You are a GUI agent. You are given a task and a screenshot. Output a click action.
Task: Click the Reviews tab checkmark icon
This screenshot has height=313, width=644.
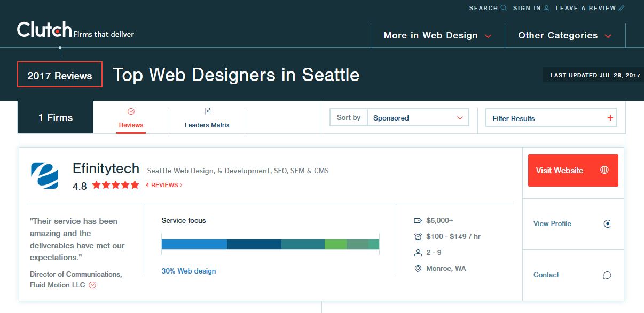click(x=131, y=111)
